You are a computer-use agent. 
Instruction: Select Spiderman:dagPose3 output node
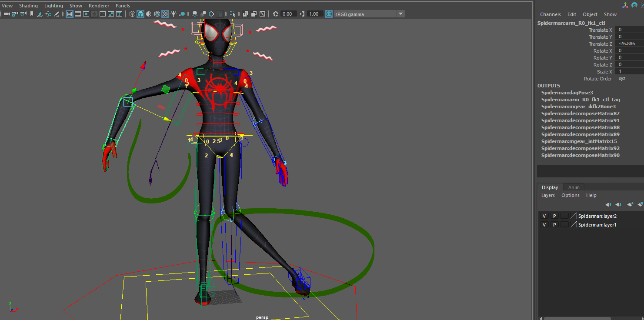coord(567,93)
